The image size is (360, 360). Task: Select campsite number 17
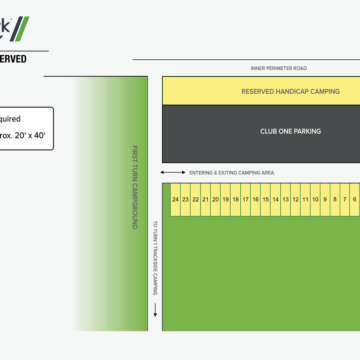coord(245,200)
